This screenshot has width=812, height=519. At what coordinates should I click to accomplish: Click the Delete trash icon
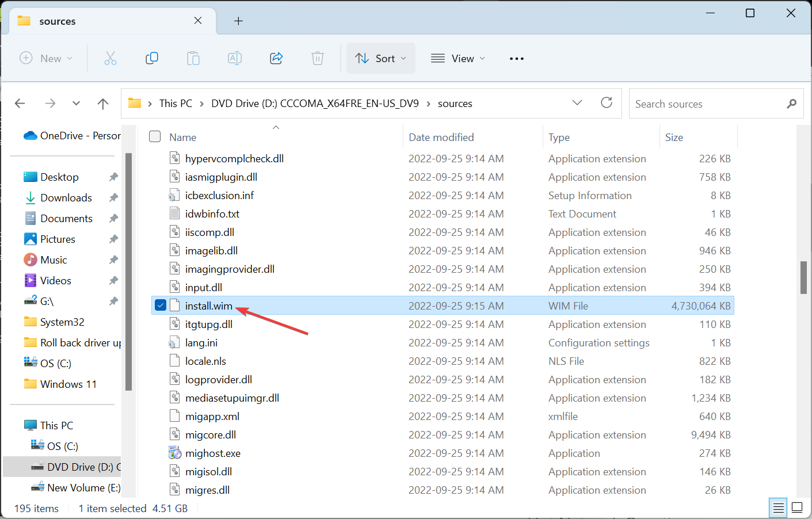coord(318,58)
